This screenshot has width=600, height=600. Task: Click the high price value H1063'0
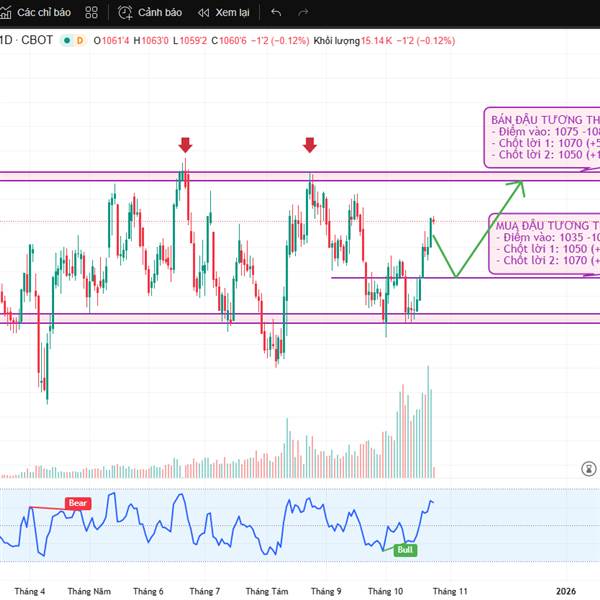coord(151,41)
